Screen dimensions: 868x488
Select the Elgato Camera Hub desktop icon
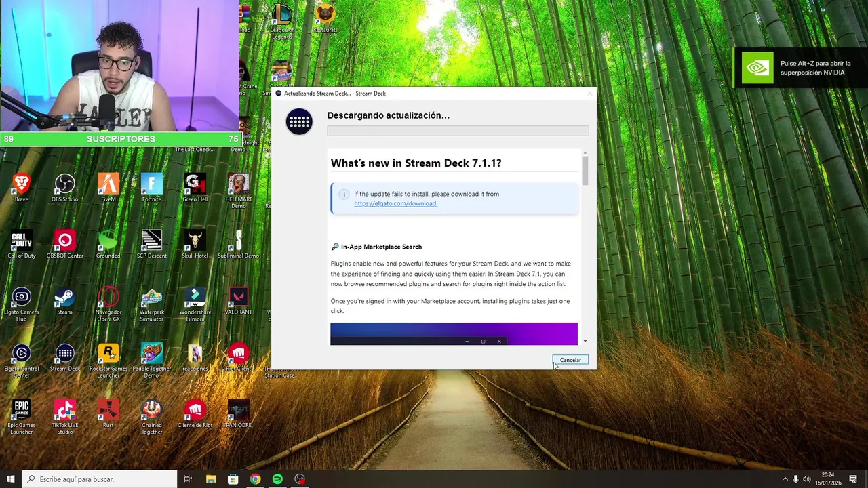(22, 304)
